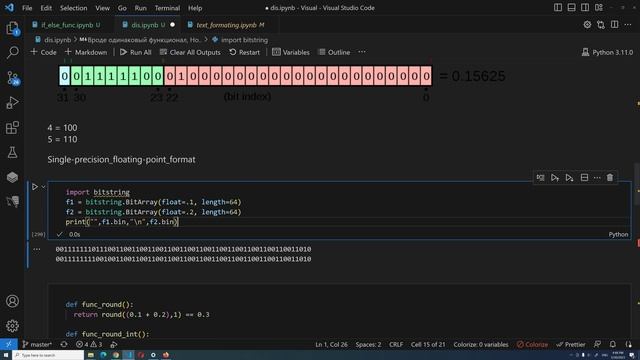Click unsaved dot on dis.ipynb tab
This screenshot has width=640, height=360.
tap(173, 25)
